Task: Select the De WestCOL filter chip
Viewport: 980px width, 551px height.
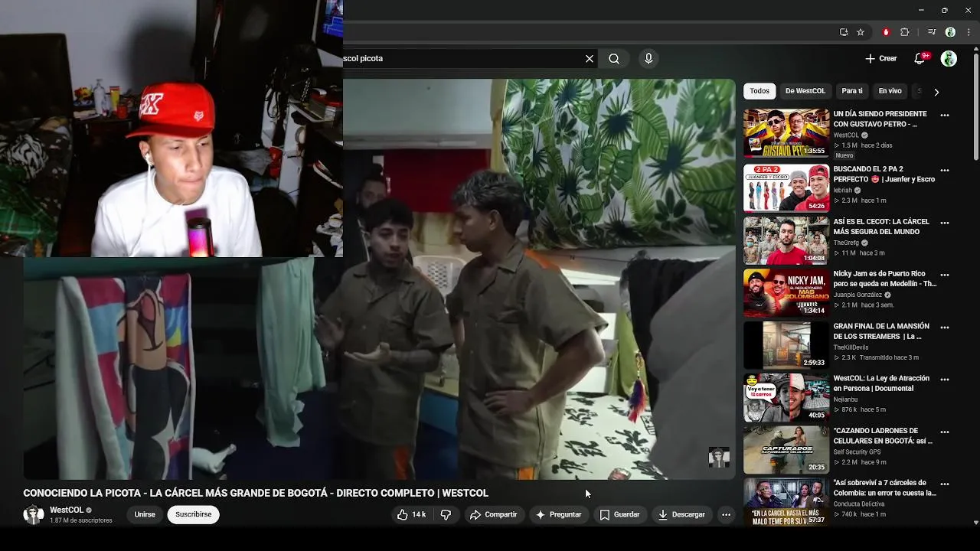Action: coord(805,91)
